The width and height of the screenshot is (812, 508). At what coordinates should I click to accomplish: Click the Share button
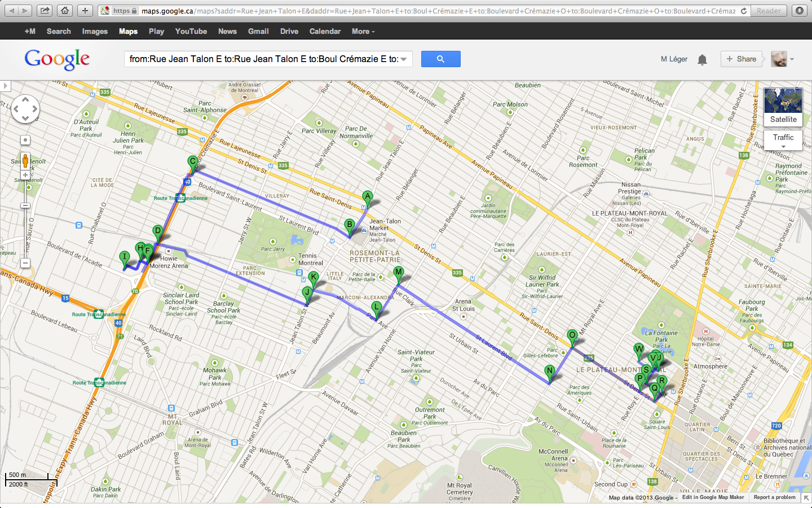click(x=741, y=59)
